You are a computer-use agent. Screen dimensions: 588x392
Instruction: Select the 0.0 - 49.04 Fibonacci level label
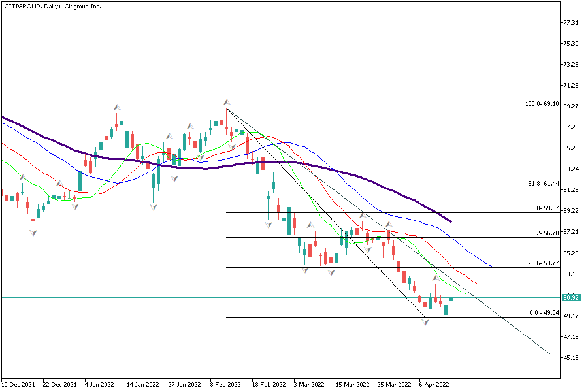[x=544, y=314]
